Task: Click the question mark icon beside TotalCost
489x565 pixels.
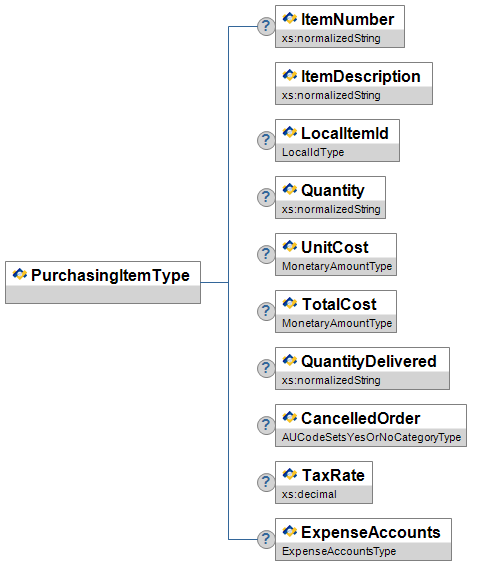Action: click(x=266, y=311)
